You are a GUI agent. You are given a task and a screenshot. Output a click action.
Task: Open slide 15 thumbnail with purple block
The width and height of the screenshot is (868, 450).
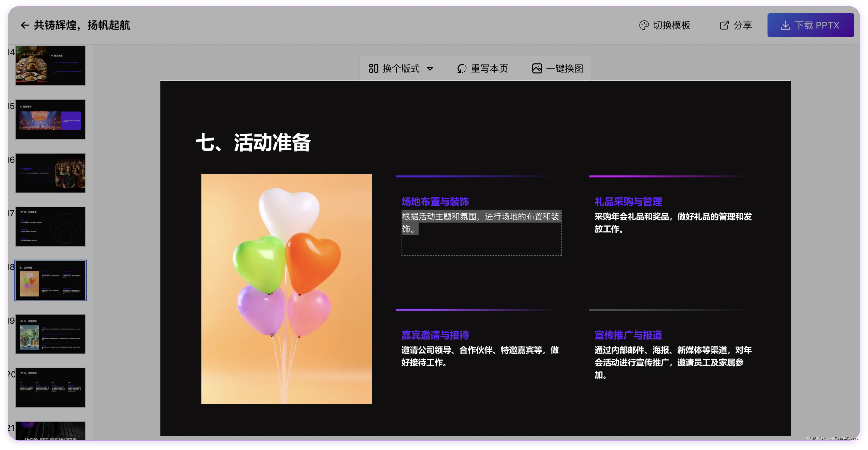pyautogui.click(x=51, y=119)
